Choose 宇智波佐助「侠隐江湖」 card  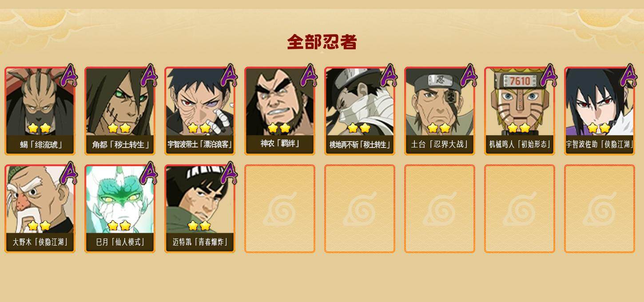tap(600, 111)
